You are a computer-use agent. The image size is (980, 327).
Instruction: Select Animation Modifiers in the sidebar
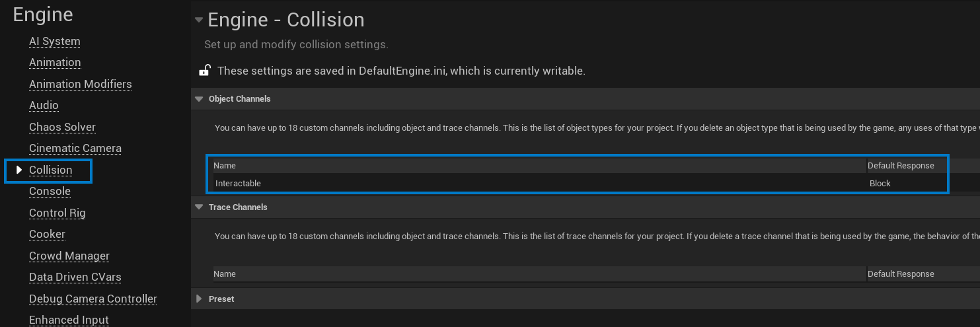(x=81, y=84)
